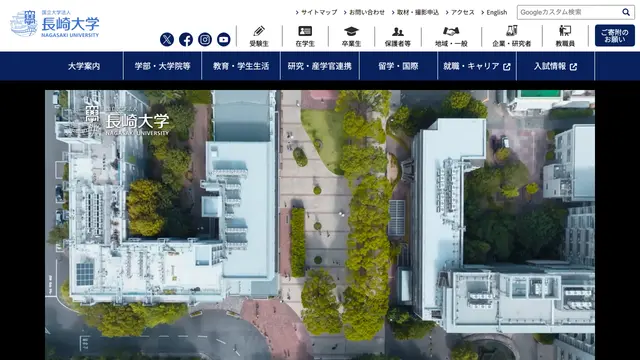The height and width of the screenshot is (360, 640).
Task: Click the 企業・研究者 flask icon
Action: tap(511, 31)
